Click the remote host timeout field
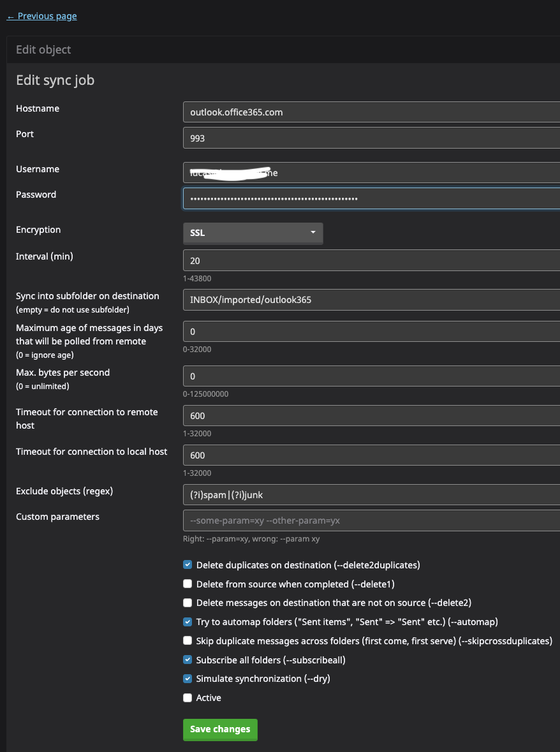Viewport: 560px width, 752px height. click(370, 416)
